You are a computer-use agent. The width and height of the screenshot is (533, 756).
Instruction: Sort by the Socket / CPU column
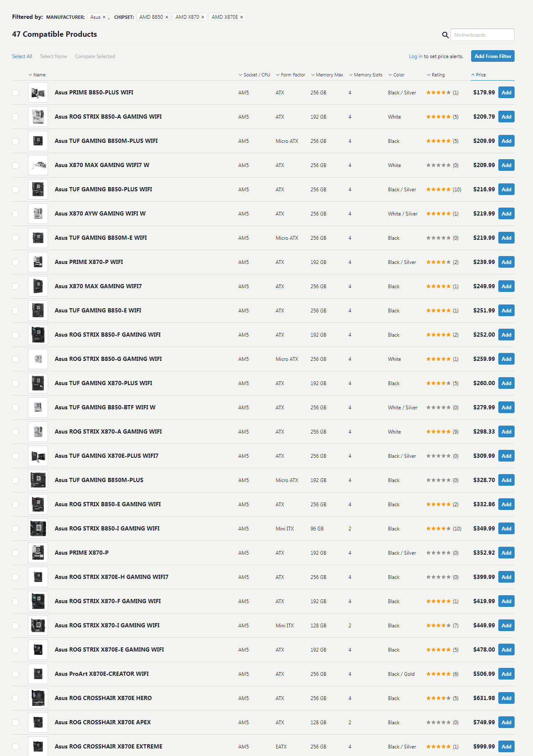[254, 75]
